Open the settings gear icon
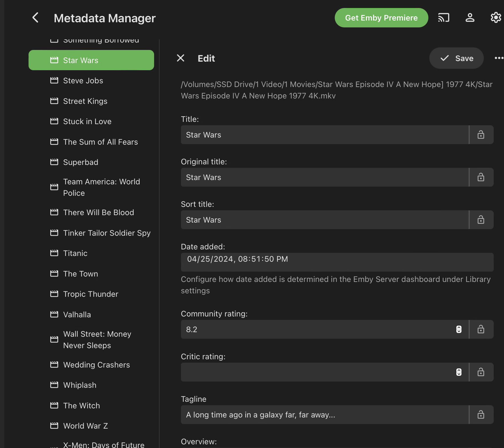Screen dimensions: 504x448 click(496, 18)
